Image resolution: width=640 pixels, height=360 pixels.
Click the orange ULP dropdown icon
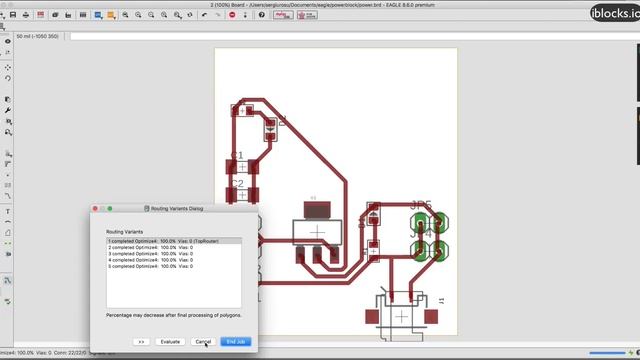pyautogui.click(x=111, y=15)
